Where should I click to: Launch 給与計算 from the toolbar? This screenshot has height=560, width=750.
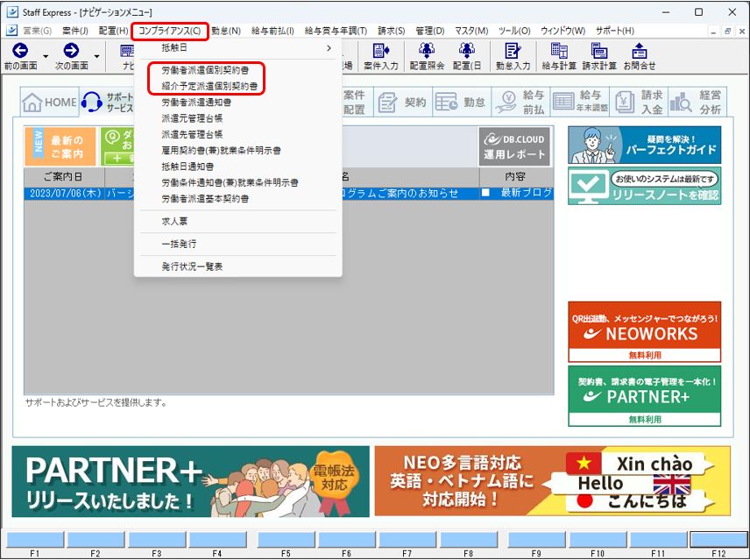pos(559,52)
